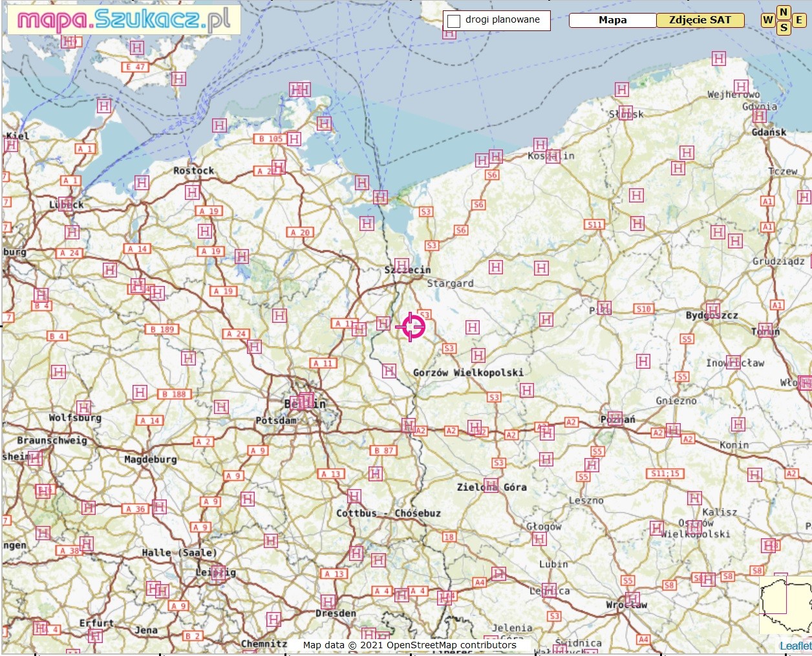Viewport: 812px width, 656px height.
Task: Open the H marker on Poznań
Action: point(615,418)
